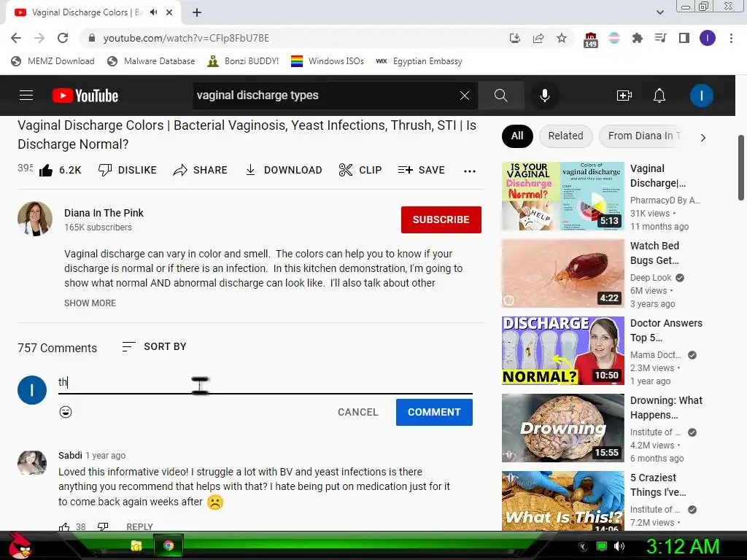Clear the YouTube search box text
747x560 pixels.
[465, 96]
